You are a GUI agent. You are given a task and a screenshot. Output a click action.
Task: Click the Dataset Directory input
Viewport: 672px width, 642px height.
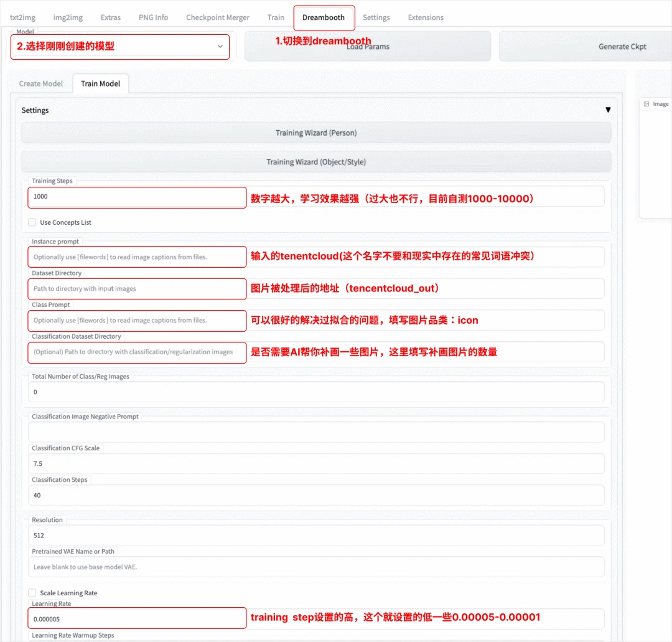(x=137, y=289)
